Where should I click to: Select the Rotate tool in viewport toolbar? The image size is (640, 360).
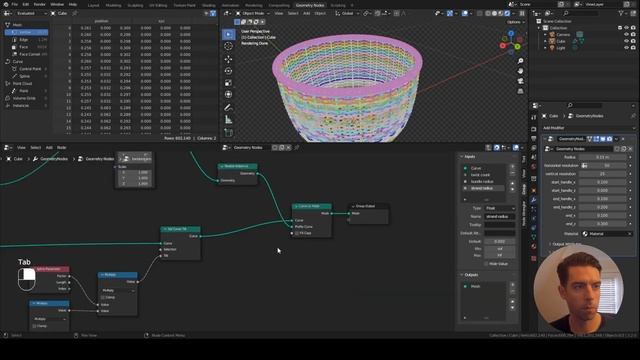pyautogui.click(x=229, y=71)
